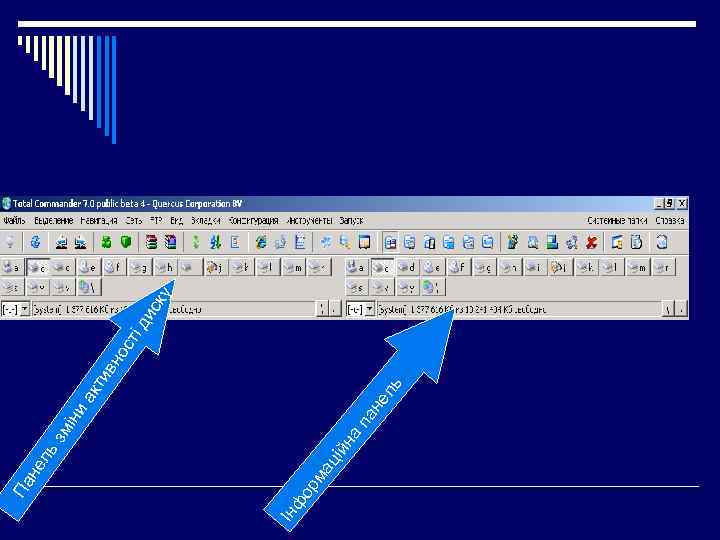Click the root directory \ button in right panel

coord(668,309)
